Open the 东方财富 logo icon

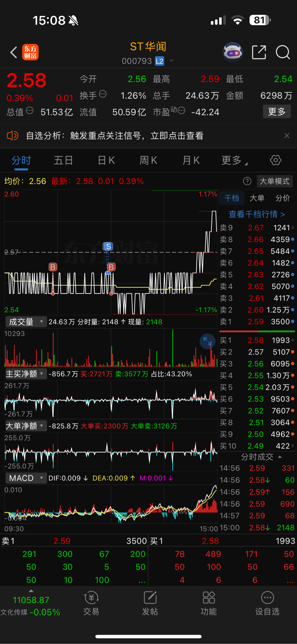(31, 52)
